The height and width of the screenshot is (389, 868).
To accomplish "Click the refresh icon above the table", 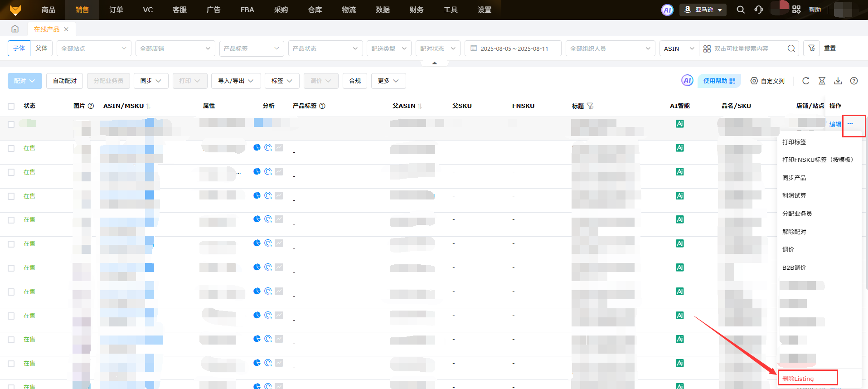I will 805,81.
